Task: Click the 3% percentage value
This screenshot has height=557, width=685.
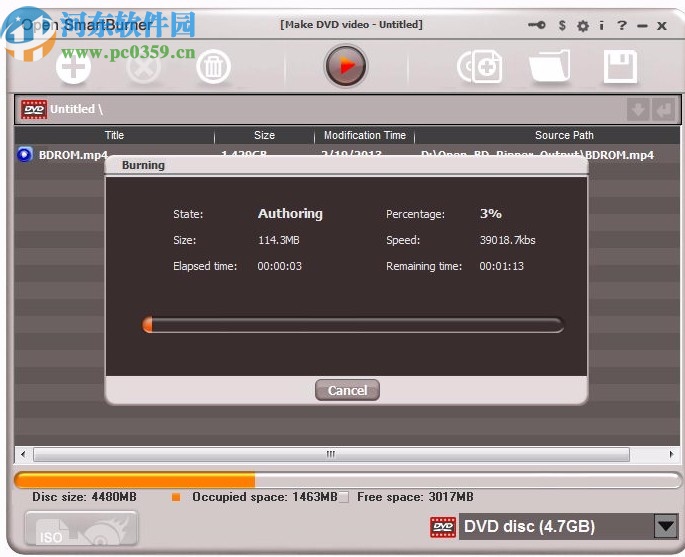Action: pos(491,213)
